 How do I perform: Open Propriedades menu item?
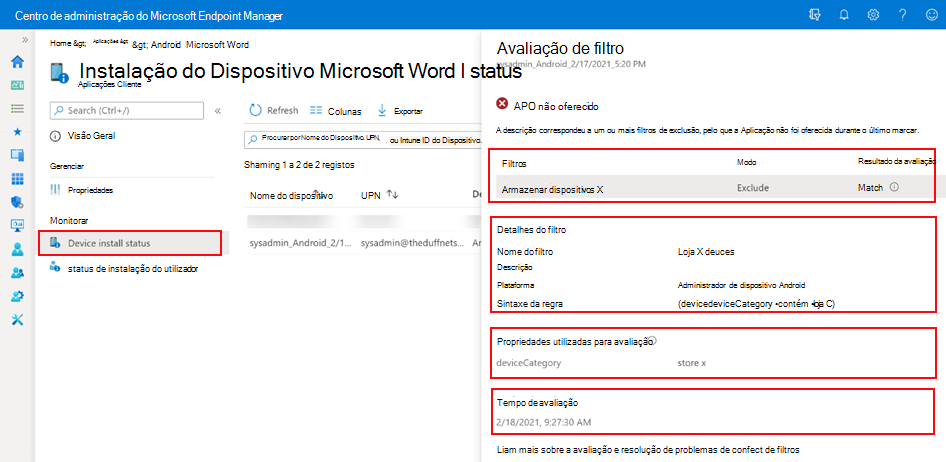[x=90, y=190]
